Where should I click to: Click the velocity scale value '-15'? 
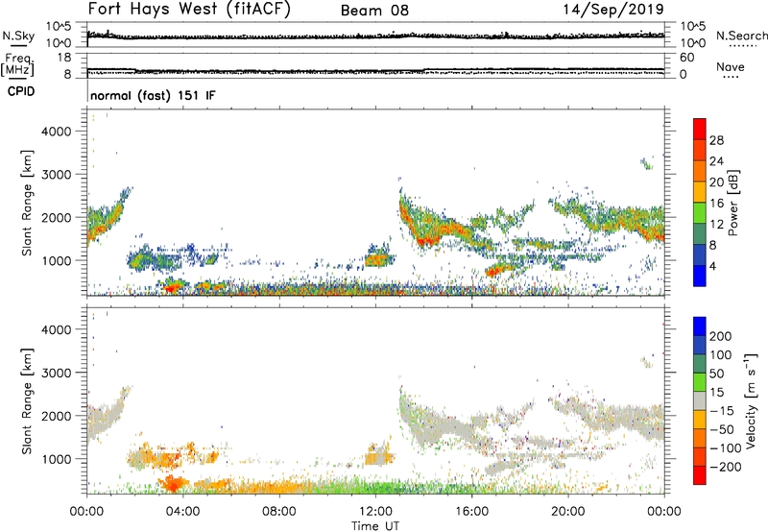[722, 410]
